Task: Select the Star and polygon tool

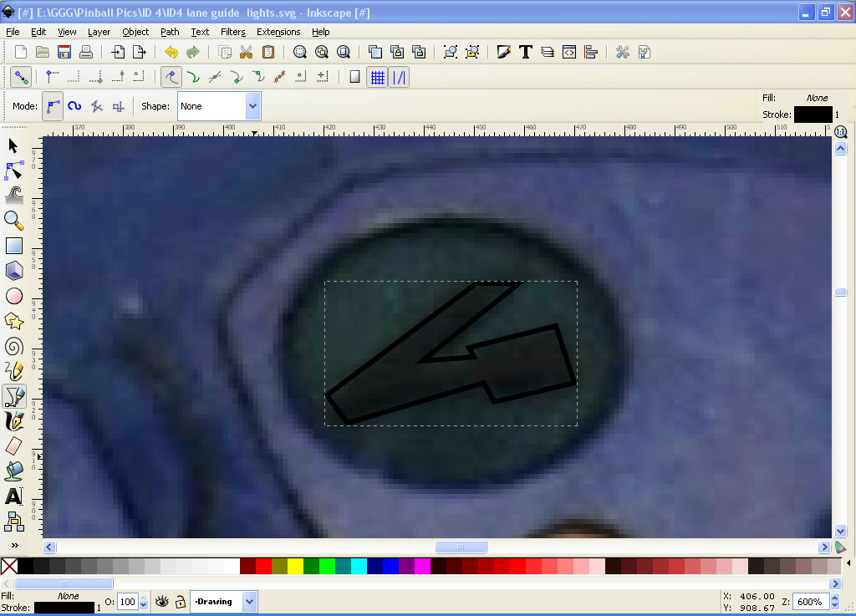Action: click(x=14, y=321)
